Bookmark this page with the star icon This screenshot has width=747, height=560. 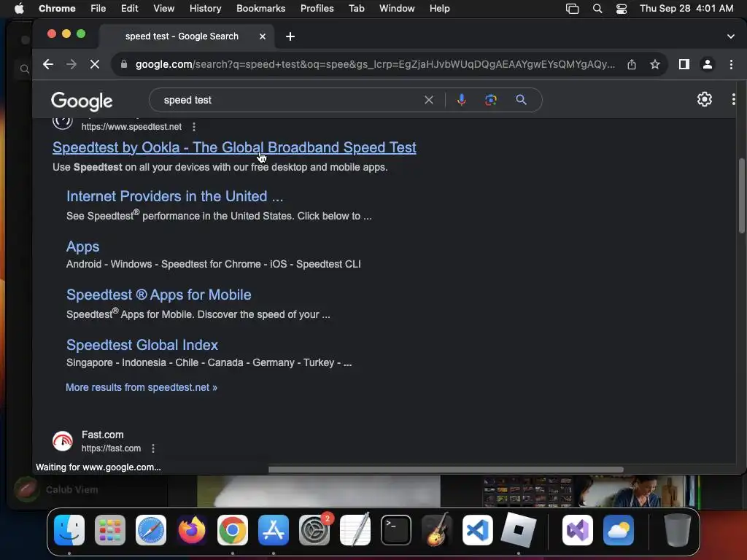click(x=655, y=64)
